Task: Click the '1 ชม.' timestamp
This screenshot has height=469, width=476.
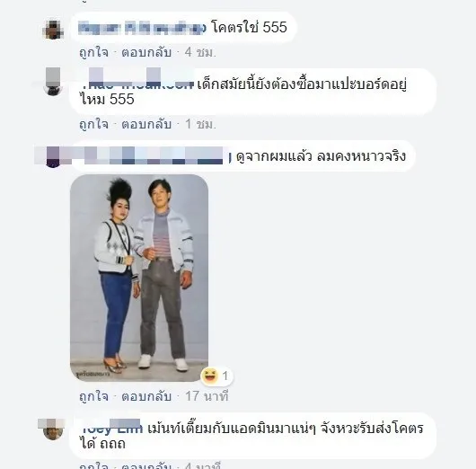Action: 200,124
